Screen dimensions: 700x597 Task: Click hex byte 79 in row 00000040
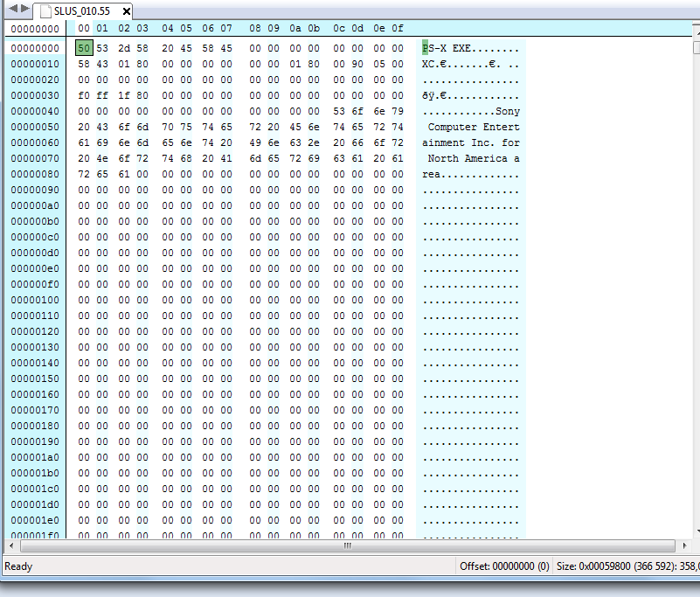(398, 111)
